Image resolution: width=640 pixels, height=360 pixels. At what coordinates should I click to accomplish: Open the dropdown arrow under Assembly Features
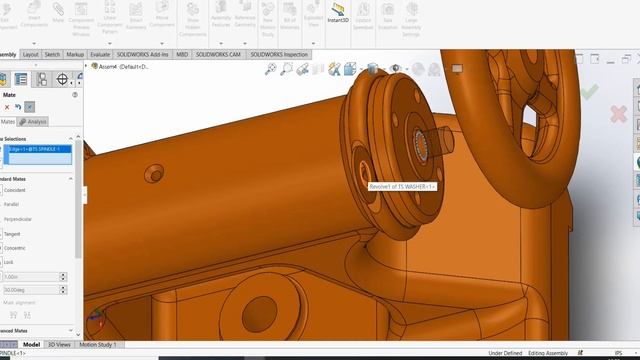pyautogui.click(x=221, y=43)
